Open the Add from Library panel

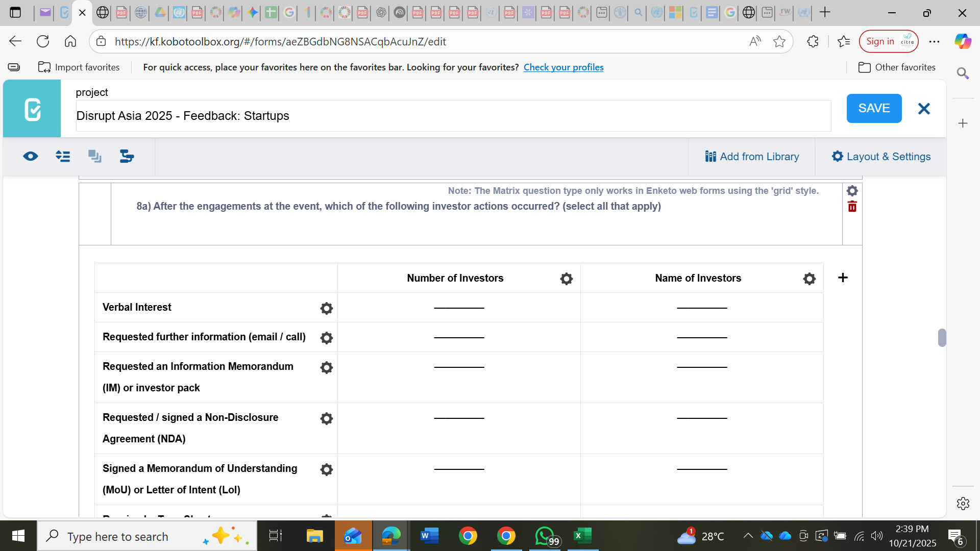[752, 157]
